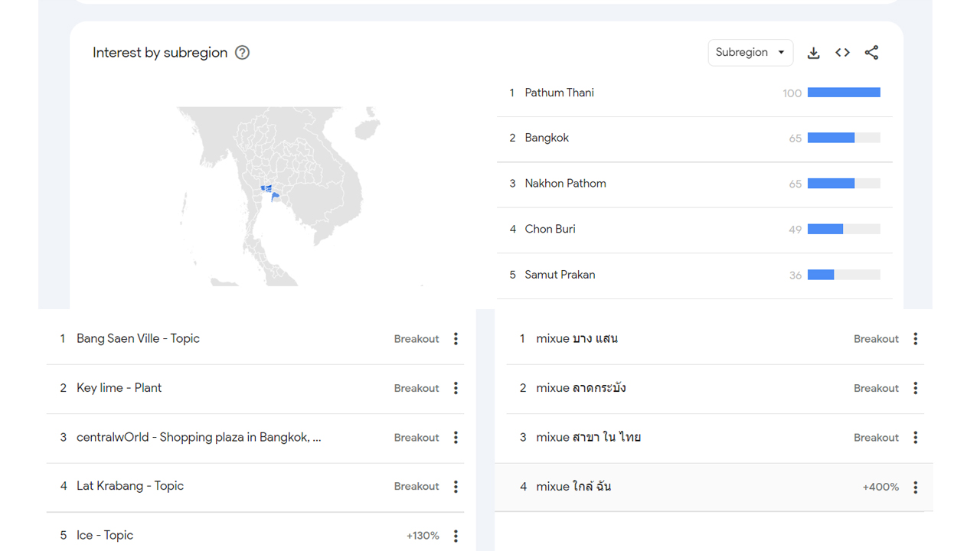Open the mixue สาขา ใน ไทย query
The width and height of the screenshot is (980, 551).
pos(588,438)
